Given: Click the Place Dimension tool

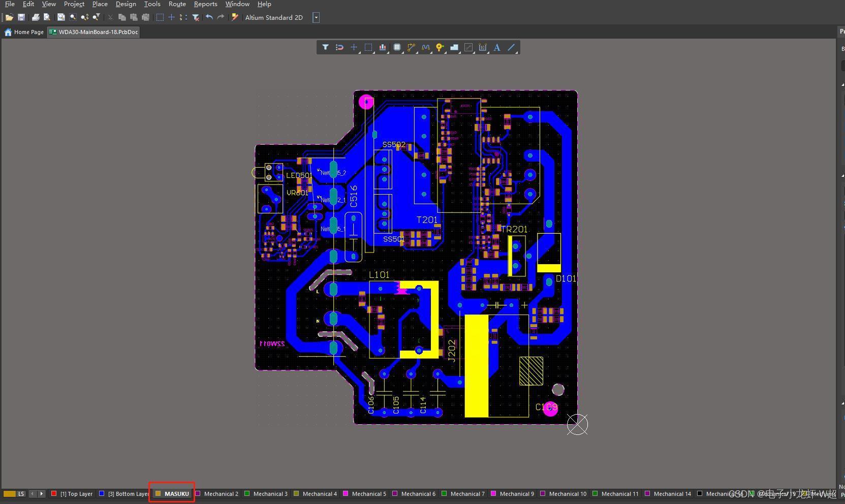Looking at the screenshot, I should pos(483,47).
